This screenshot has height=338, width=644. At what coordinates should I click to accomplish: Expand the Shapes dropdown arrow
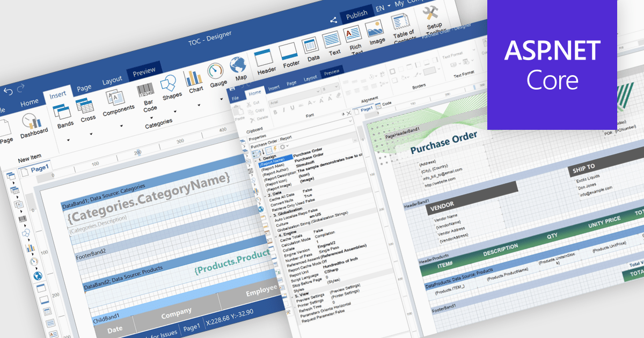click(175, 112)
